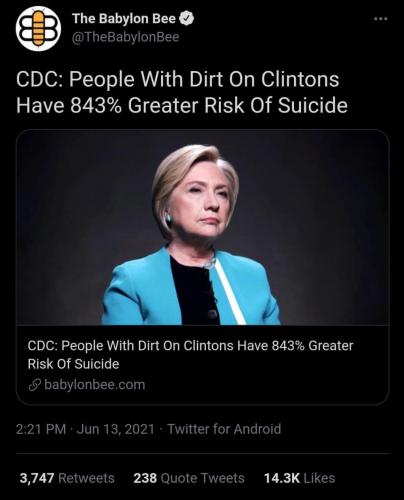Open the article preview image

(x=202, y=227)
